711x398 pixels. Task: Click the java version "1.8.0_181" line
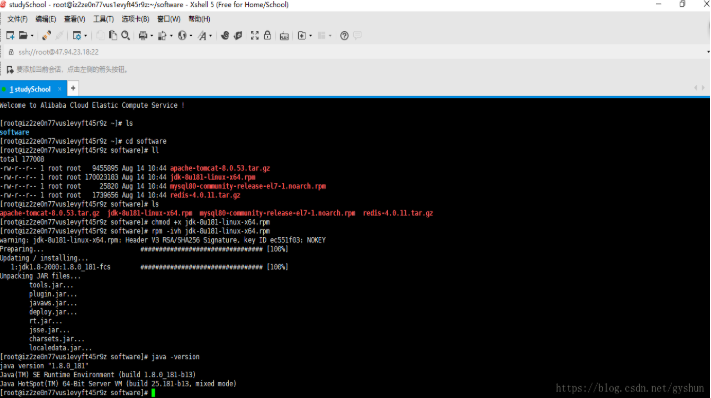[44, 366]
